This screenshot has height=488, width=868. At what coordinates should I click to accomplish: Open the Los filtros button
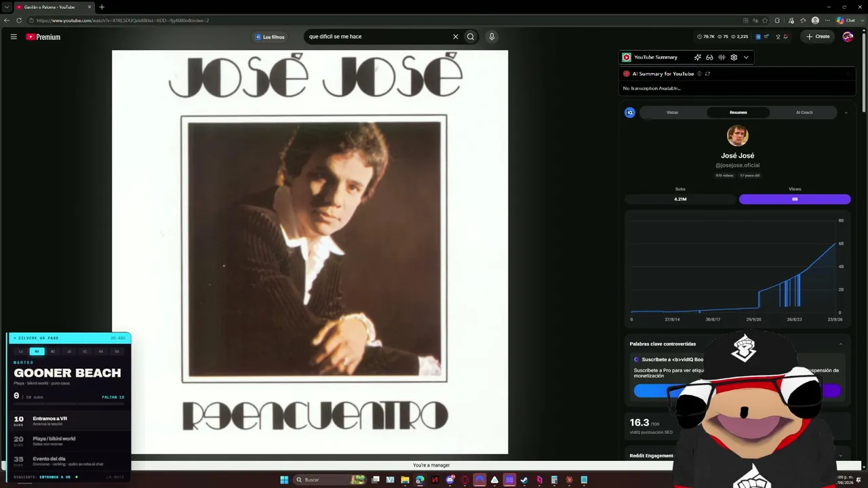[270, 37]
